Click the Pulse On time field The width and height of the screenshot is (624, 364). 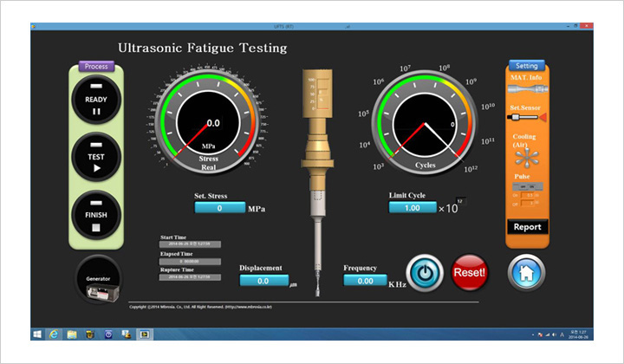(x=528, y=195)
